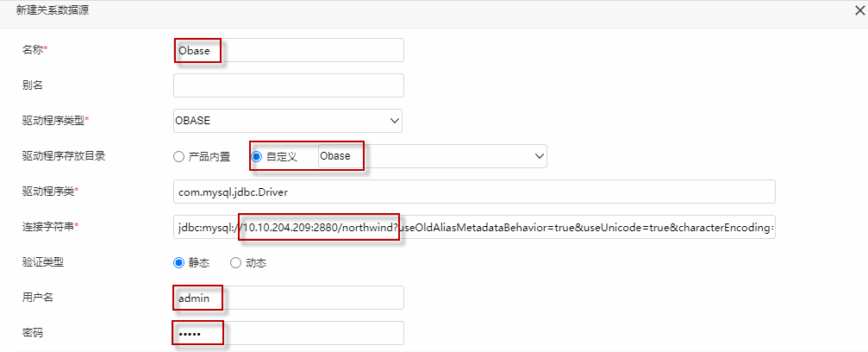The image size is (868, 352).
Task: Open the custom driver directory Obase dropdown
Action: click(433, 156)
